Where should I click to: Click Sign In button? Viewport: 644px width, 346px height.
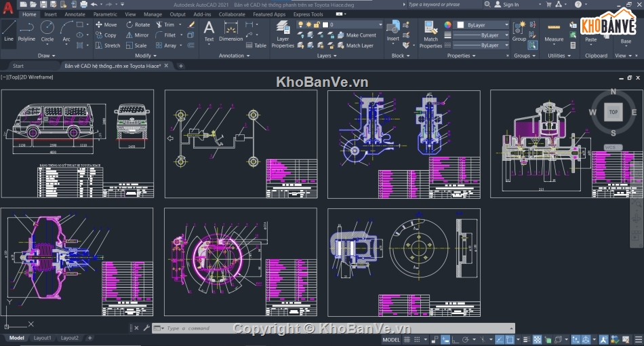pos(506,5)
